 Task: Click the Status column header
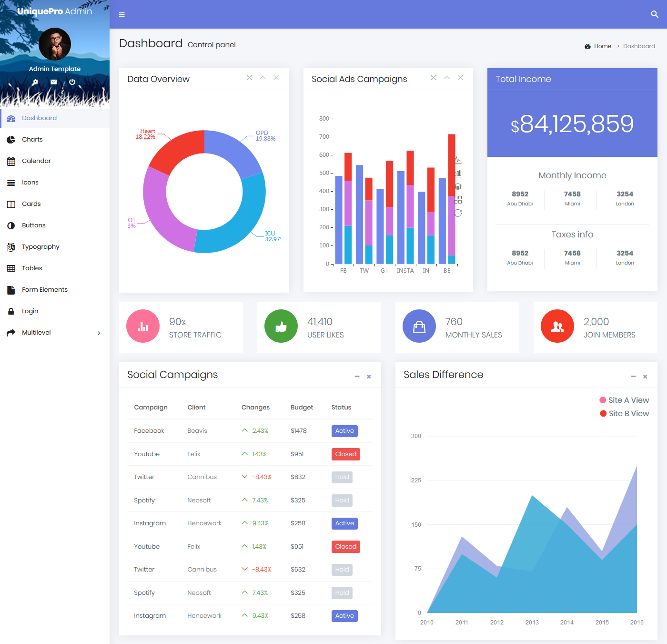click(341, 408)
